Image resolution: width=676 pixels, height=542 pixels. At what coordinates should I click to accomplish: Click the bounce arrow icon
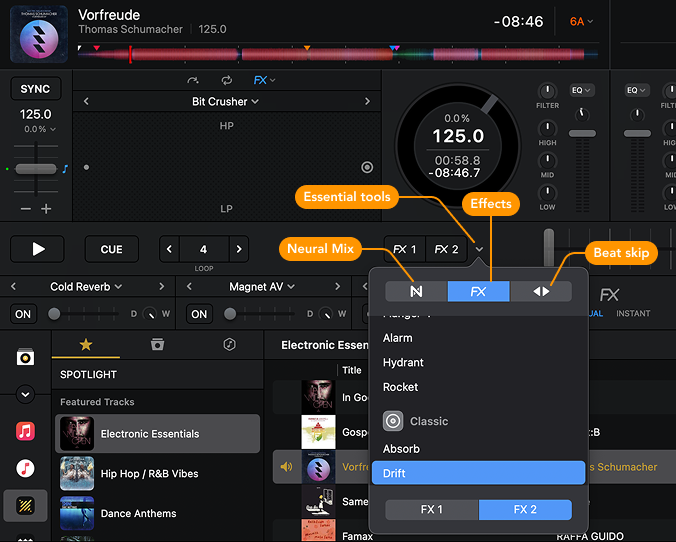pos(193,80)
